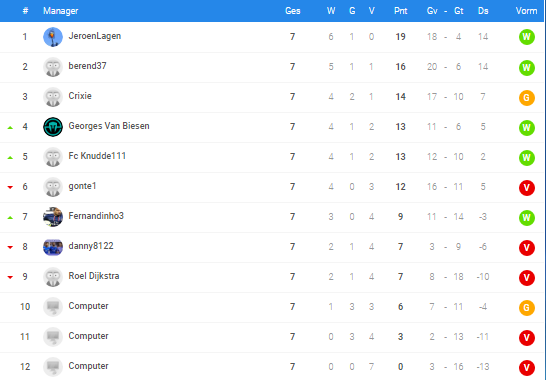Click the Vorm column header

coord(526,11)
